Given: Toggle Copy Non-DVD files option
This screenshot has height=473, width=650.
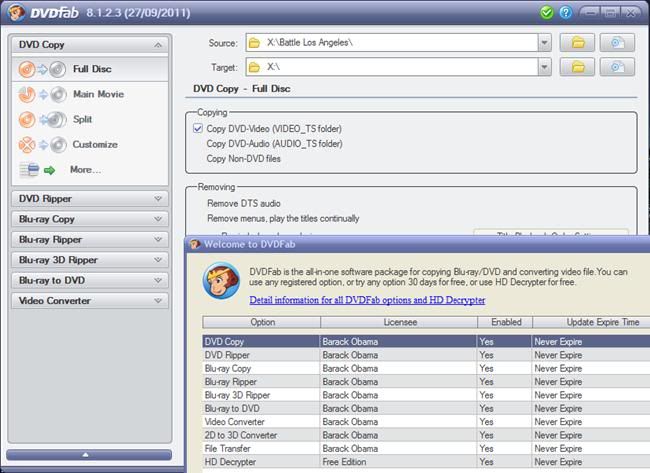Looking at the screenshot, I should click(x=243, y=159).
